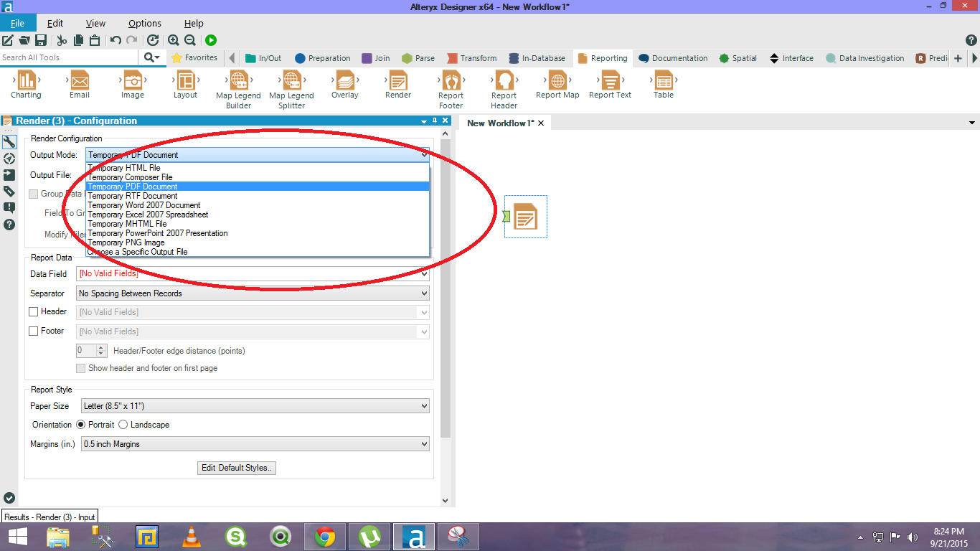
Task: Select the Image tool
Action: tap(132, 85)
